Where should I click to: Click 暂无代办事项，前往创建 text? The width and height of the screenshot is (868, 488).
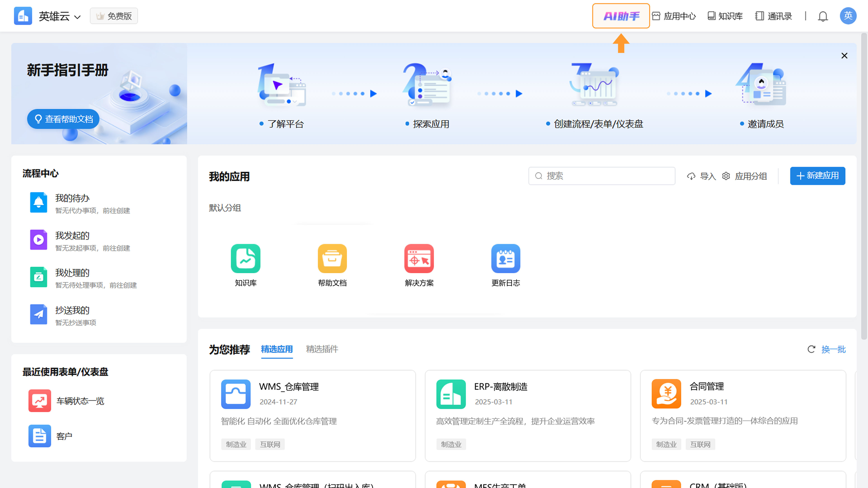(x=93, y=211)
